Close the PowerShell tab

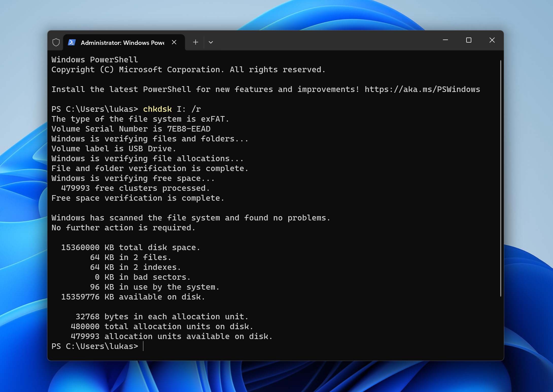click(174, 42)
